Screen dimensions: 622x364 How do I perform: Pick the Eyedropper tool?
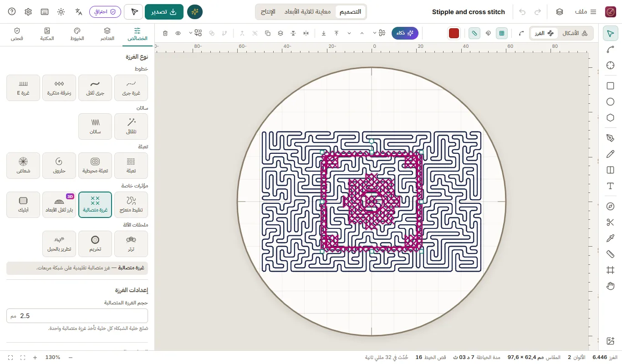pyautogui.click(x=611, y=238)
